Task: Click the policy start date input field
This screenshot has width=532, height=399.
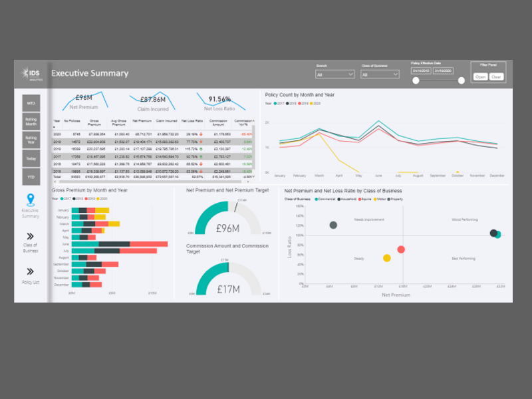Action: [420, 70]
